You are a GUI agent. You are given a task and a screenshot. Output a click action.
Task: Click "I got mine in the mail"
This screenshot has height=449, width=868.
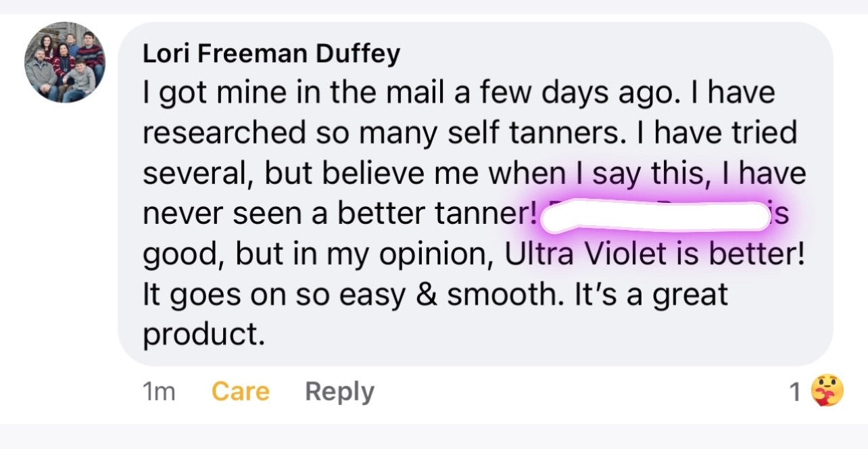coord(294,93)
